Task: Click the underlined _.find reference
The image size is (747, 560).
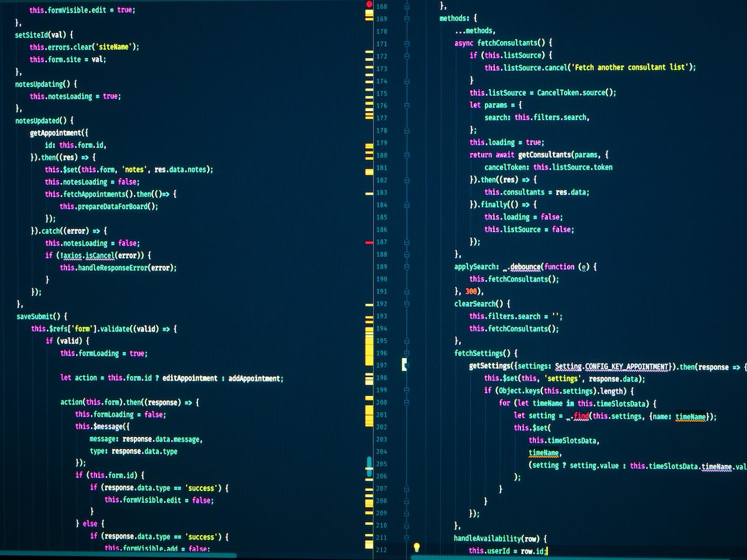Action: point(581,415)
